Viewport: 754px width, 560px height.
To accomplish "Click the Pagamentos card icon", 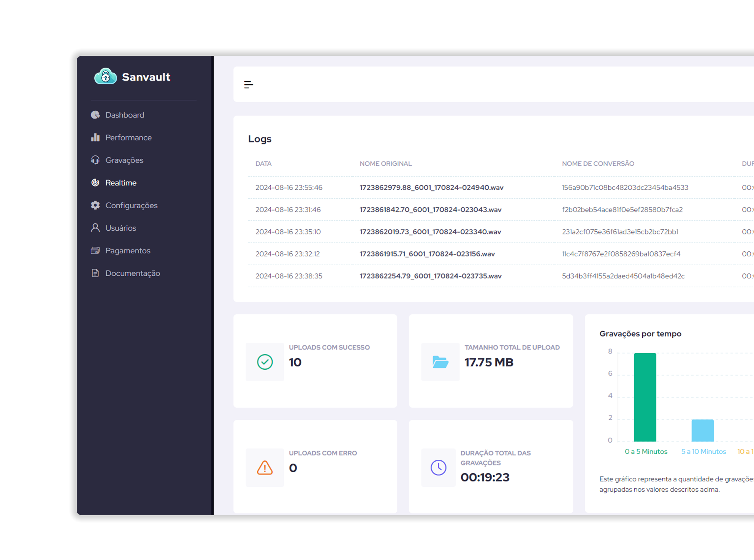I will click(95, 250).
